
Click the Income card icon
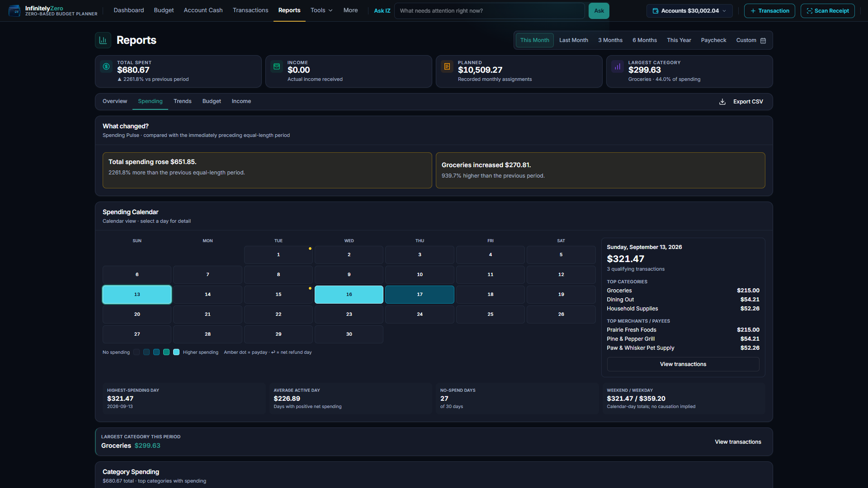[277, 66]
